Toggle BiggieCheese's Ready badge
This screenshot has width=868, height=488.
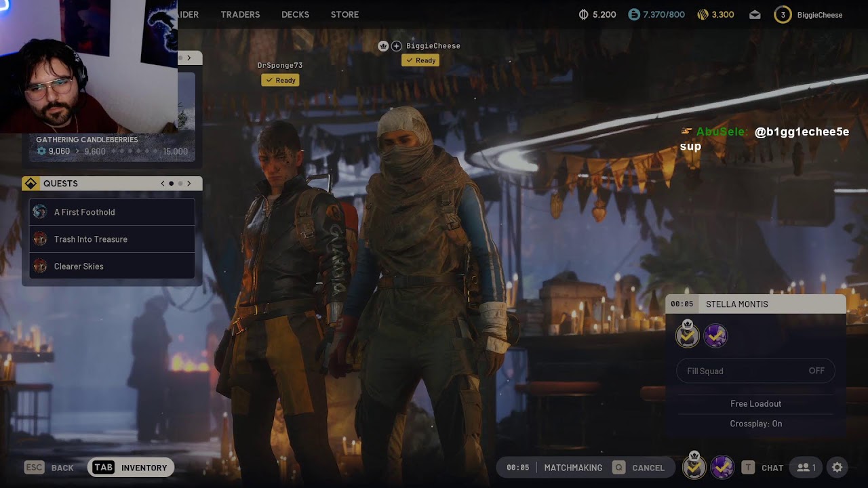(x=420, y=60)
